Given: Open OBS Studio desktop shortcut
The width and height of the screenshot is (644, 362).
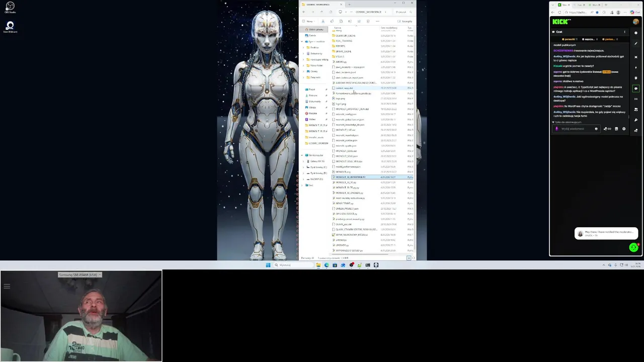Looking at the screenshot, I should [10, 7].
